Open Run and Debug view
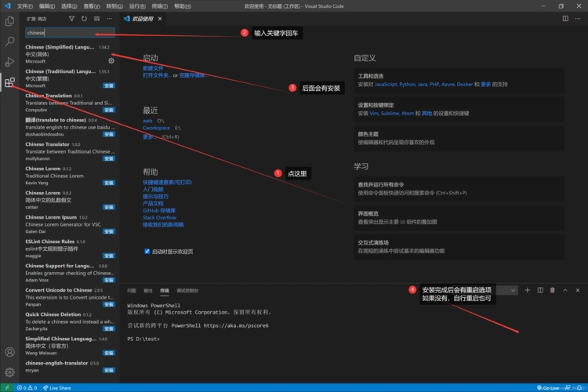The height and width of the screenshot is (392, 588). pos(9,61)
